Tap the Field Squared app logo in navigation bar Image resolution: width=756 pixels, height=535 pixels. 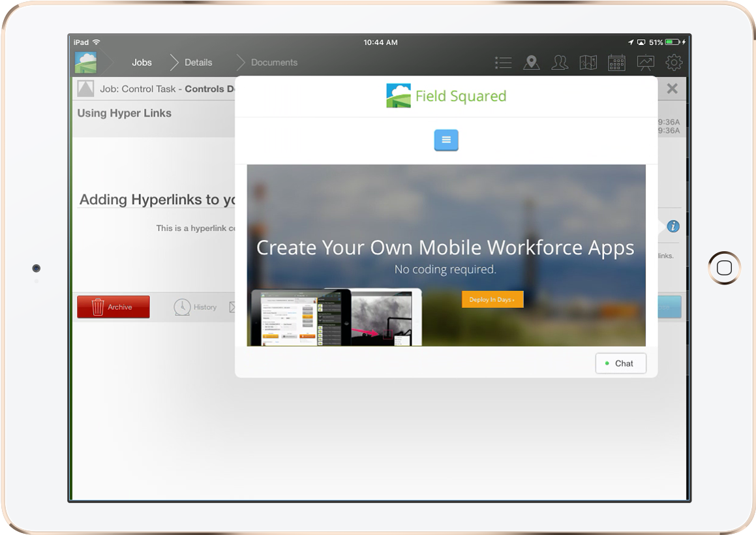pyautogui.click(x=86, y=63)
